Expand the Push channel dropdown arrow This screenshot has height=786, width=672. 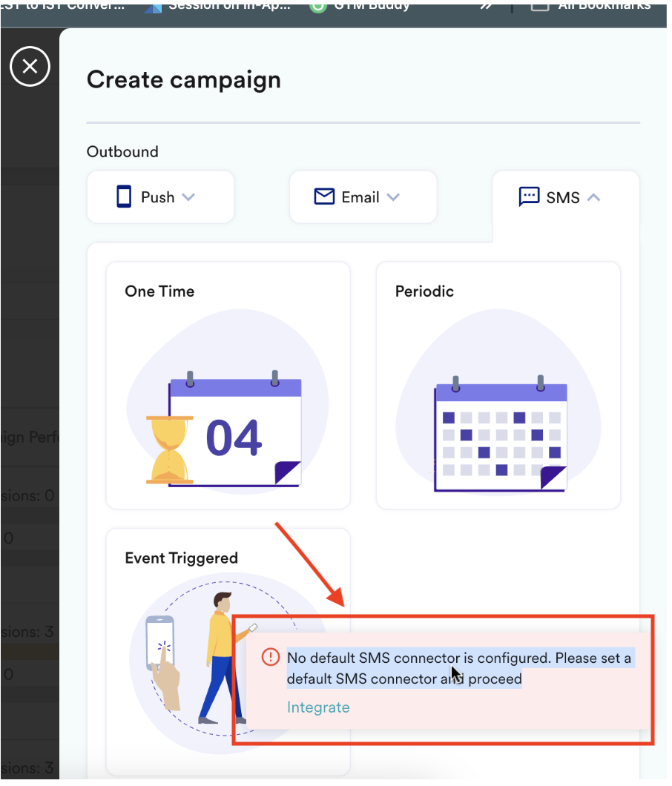click(188, 197)
